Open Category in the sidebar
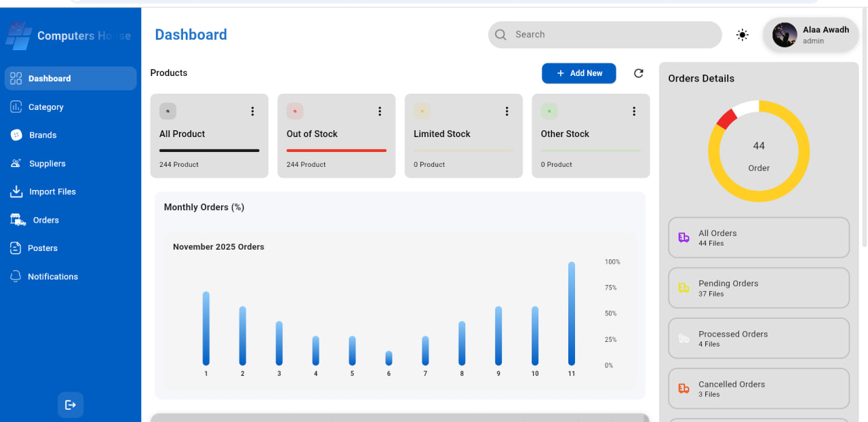Viewport: 868px width, 422px height. coord(45,107)
